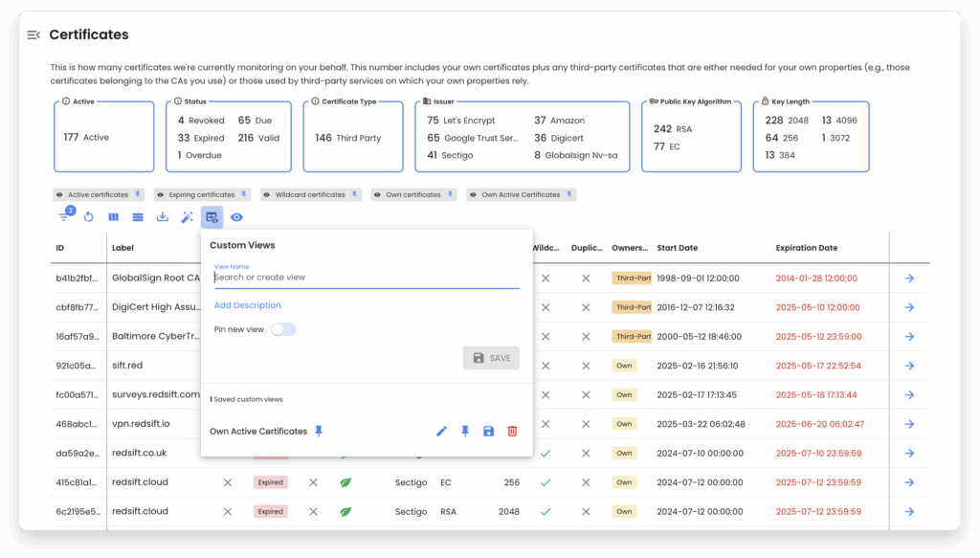Click the magic wand icon
The width and height of the screenshot is (980, 558).
[x=188, y=217]
